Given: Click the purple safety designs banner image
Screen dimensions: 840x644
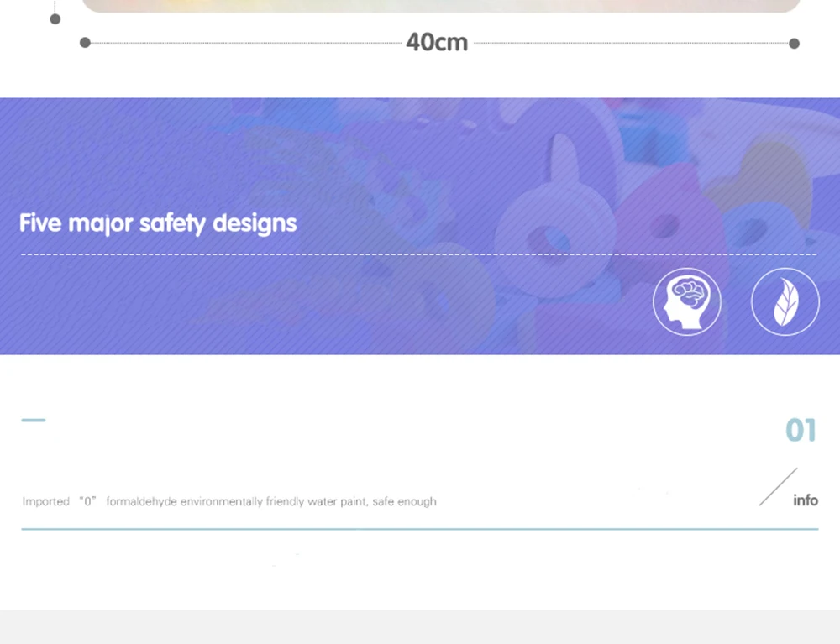Looking at the screenshot, I should 420,226.
